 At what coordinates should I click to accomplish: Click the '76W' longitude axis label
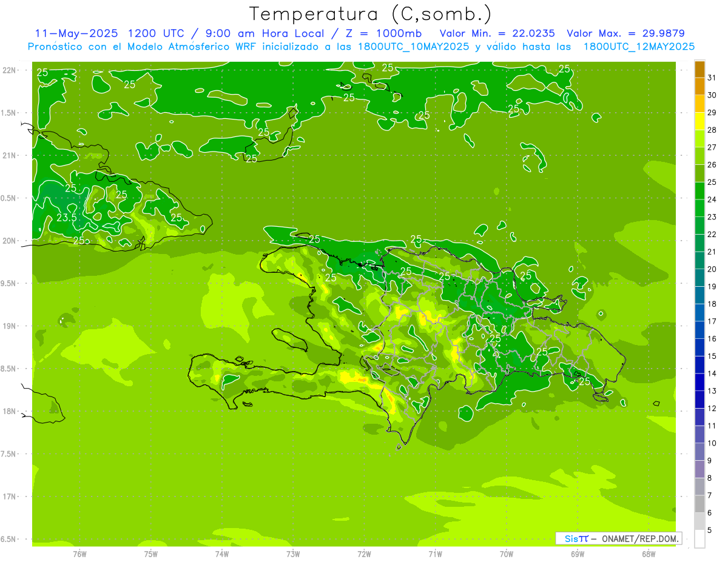point(79,554)
